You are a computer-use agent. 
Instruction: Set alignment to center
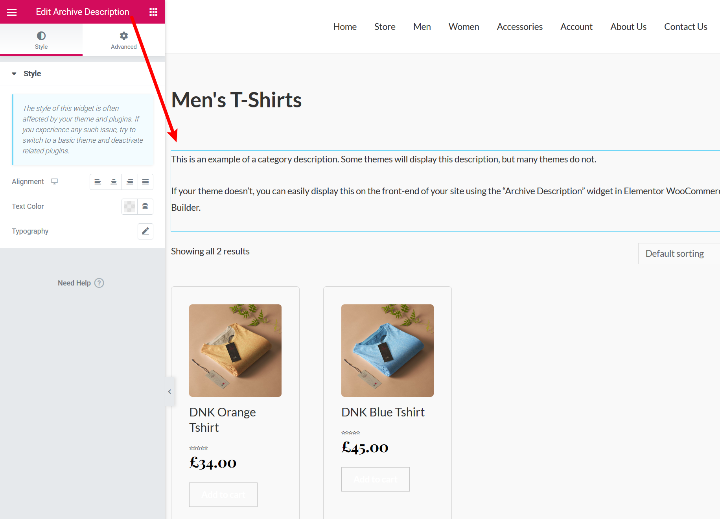point(114,181)
